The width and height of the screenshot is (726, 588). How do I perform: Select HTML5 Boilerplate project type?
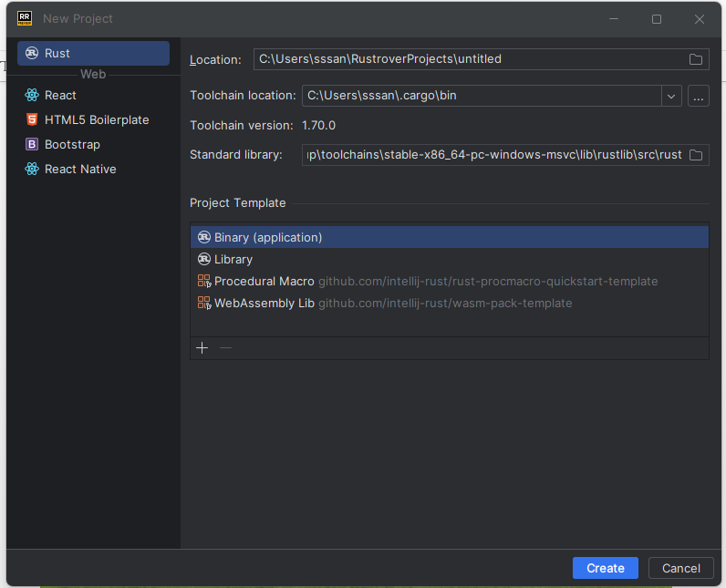point(96,119)
